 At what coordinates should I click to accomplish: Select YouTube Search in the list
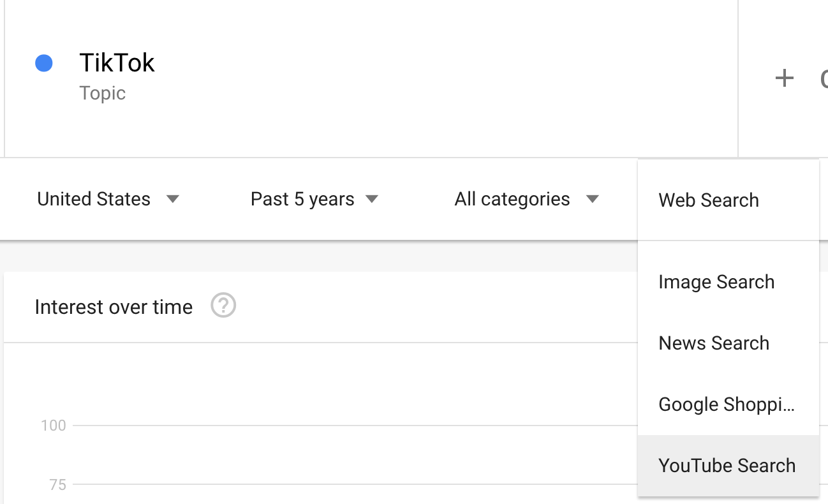click(x=727, y=466)
